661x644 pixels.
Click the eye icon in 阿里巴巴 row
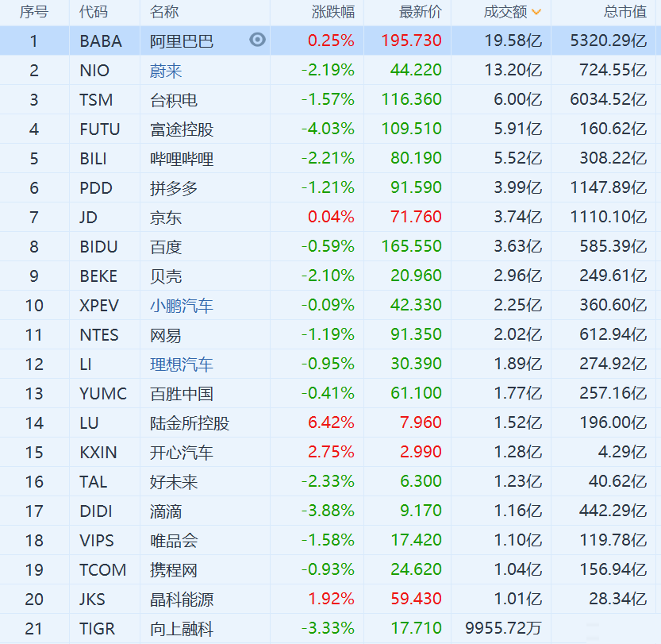[x=257, y=40]
